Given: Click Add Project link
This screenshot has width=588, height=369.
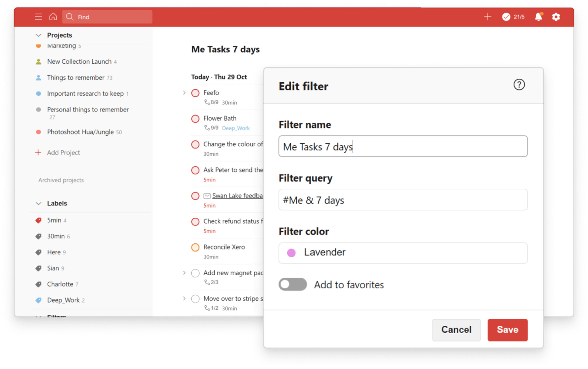Looking at the screenshot, I should point(63,152).
